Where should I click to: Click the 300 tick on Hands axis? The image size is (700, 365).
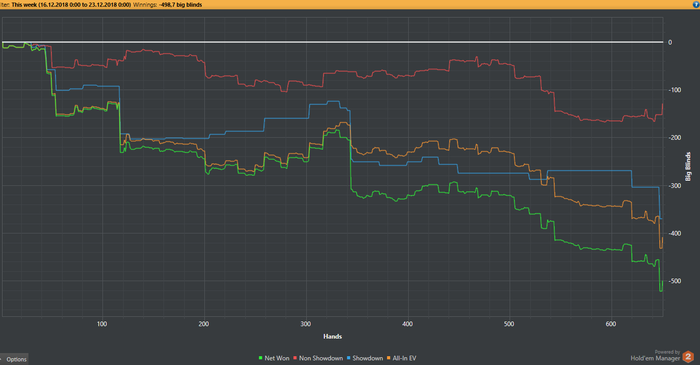(305, 324)
